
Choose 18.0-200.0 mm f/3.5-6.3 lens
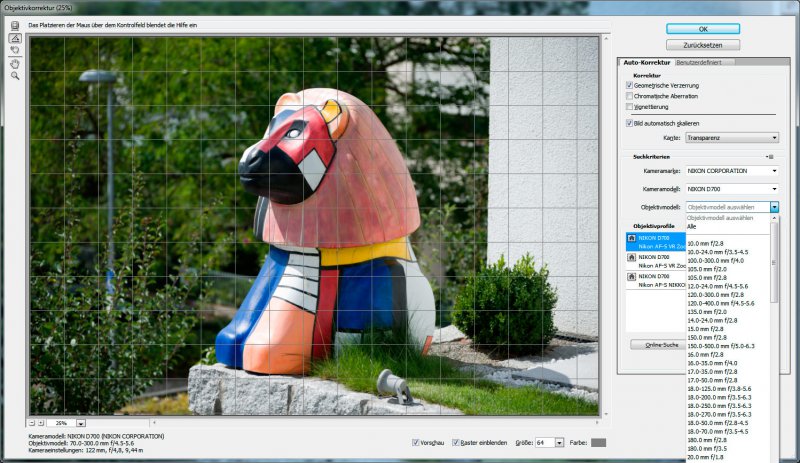(x=719, y=397)
